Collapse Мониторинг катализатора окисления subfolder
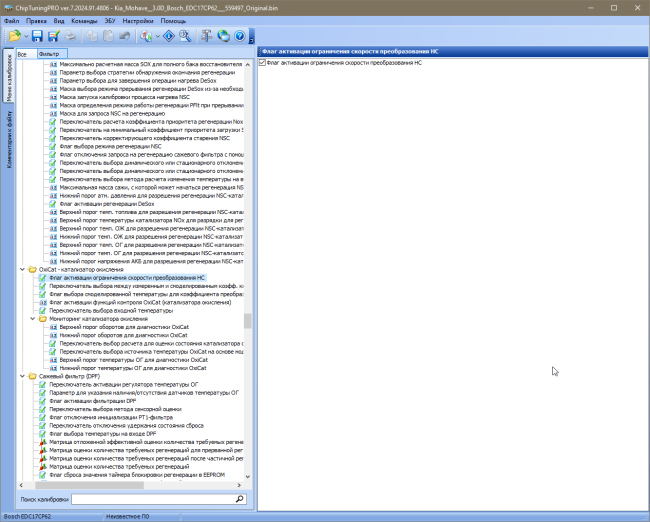 pos(33,319)
